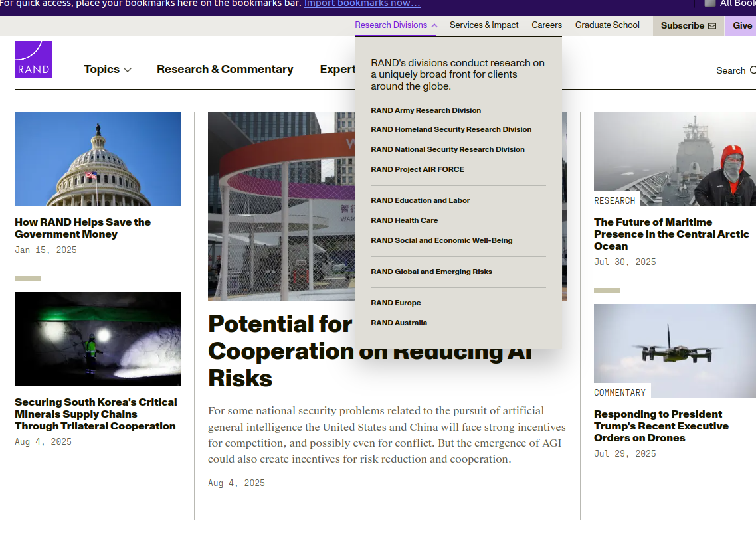The height and width of the screenshot is (545, 756).
Task: Open RAND Army Research Division
Action: (426, 110)
